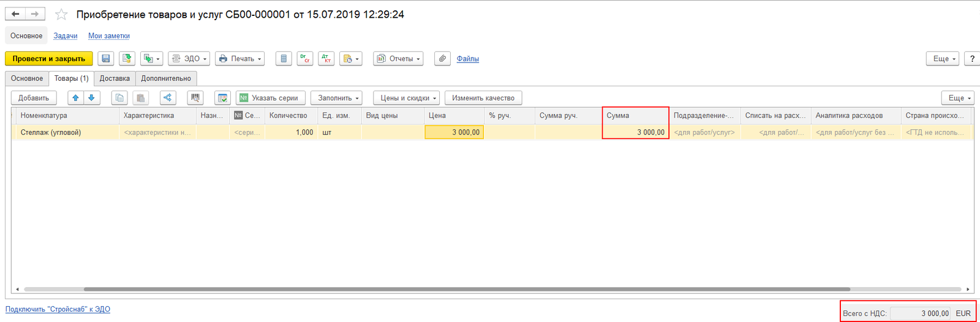Image resolution: width=980 pixels, height=322 pixels.
Task: Click the horizontal scrollbar of the table
Action: 467,289
